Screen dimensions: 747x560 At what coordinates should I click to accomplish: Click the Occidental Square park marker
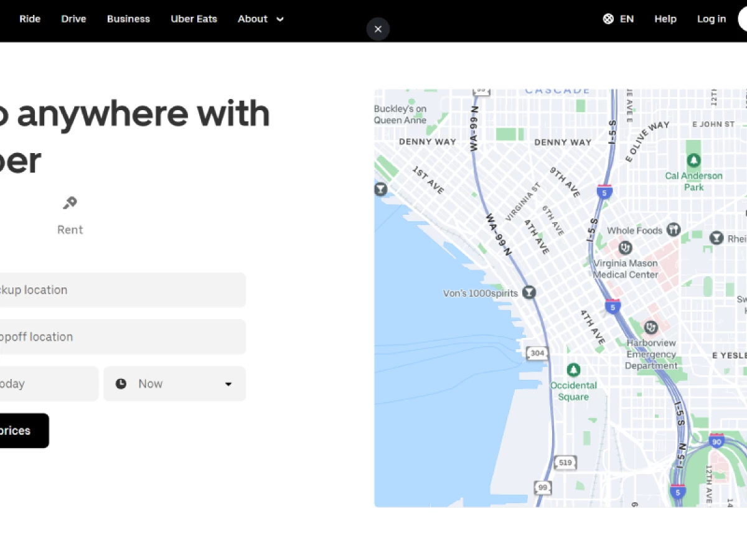point(573,370)
